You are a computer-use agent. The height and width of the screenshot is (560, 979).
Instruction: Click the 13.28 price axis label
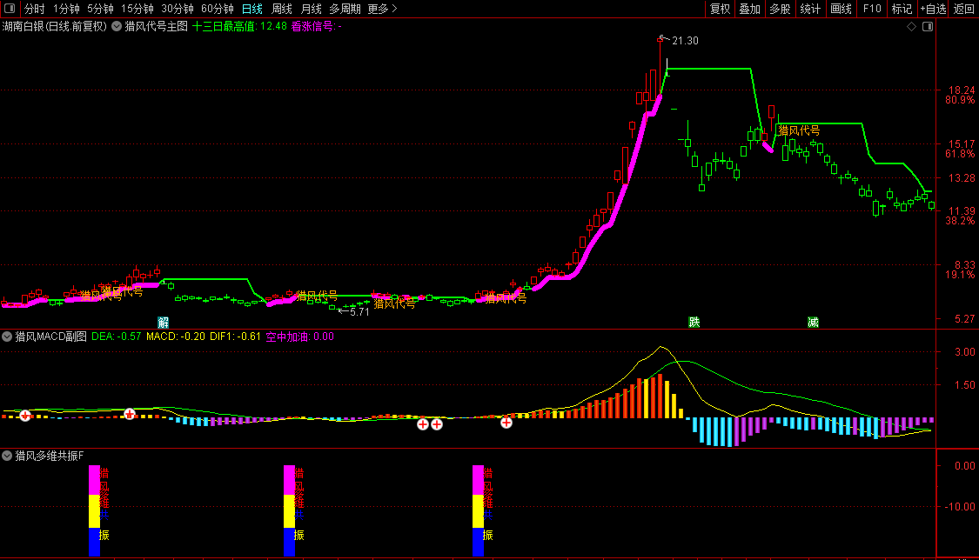(962, 178)
